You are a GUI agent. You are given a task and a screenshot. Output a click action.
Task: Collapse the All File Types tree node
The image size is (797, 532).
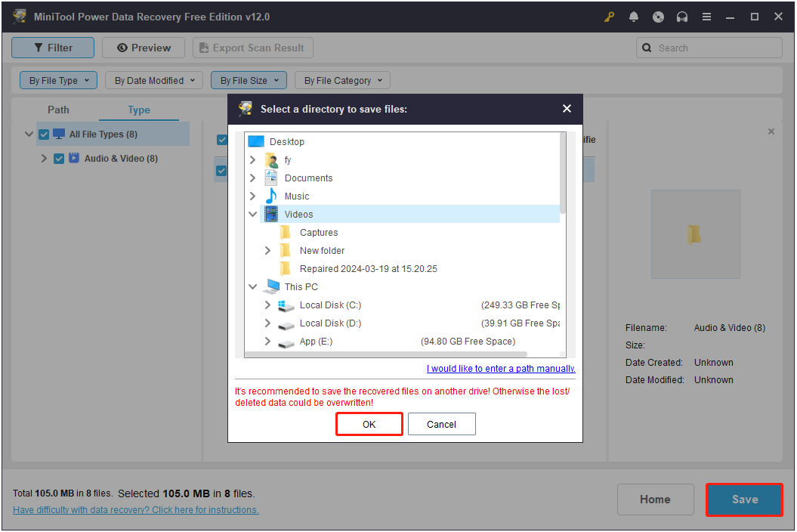(29, 135)
